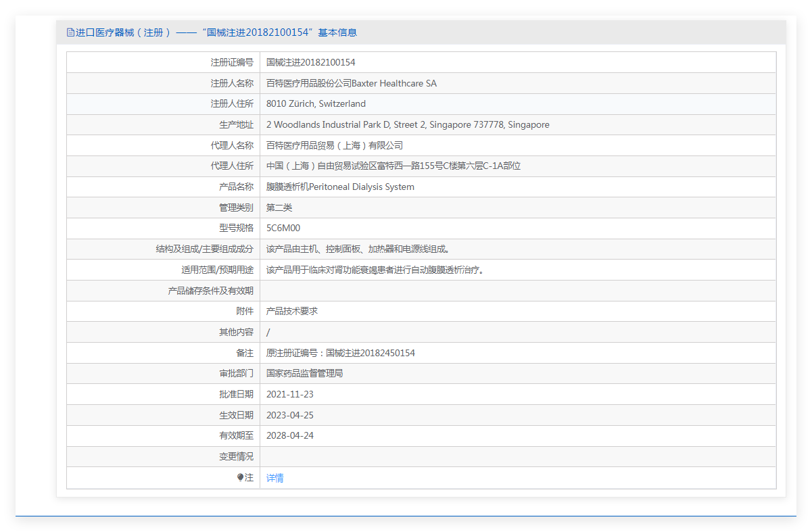Click the 批准日期 label
Screen dimensions: 812x532
[x=237, y=394]
